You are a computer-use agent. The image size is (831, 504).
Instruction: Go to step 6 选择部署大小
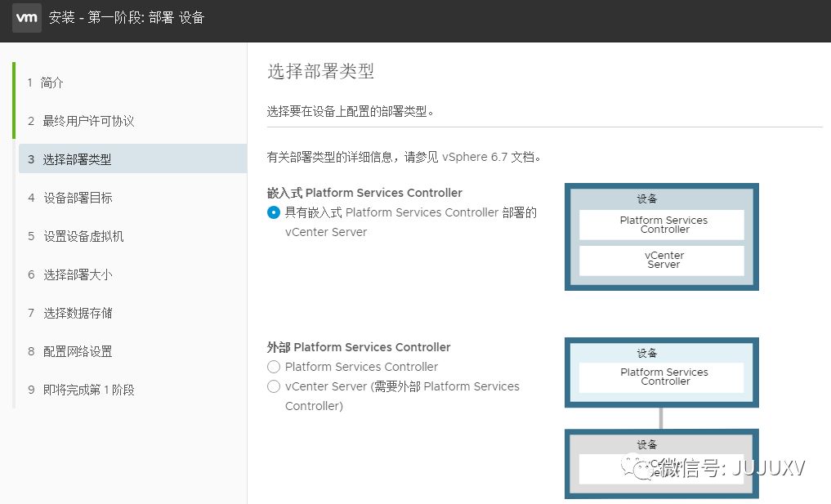click(78, 274)
